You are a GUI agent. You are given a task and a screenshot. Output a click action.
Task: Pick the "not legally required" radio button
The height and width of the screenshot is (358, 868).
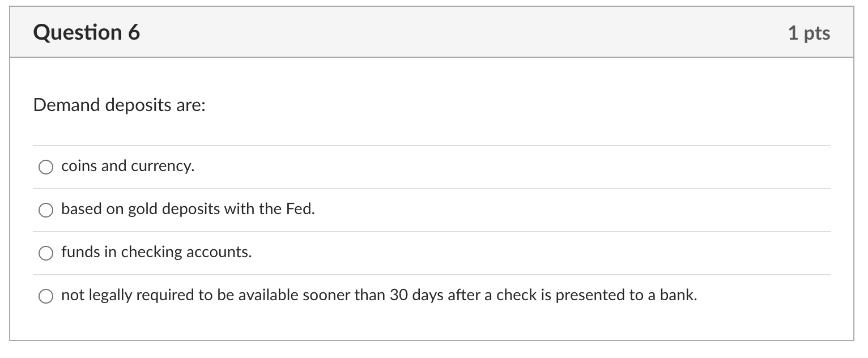[46, 296]
